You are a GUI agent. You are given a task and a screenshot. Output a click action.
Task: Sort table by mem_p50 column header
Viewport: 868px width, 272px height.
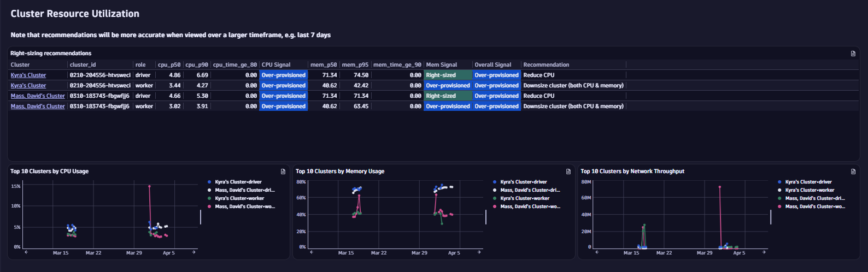324,64
